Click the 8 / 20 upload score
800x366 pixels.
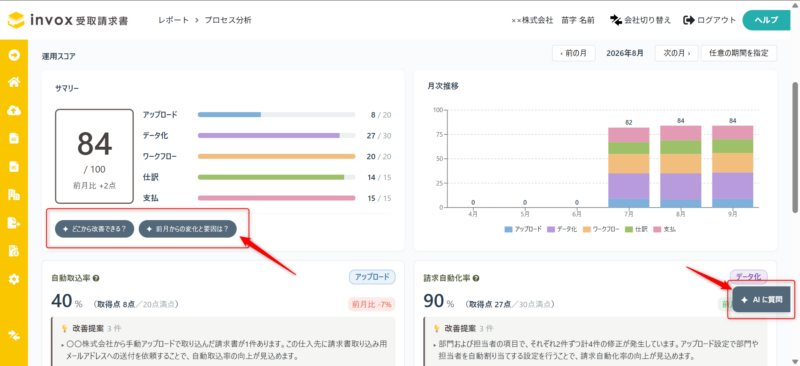pos(381,115)
